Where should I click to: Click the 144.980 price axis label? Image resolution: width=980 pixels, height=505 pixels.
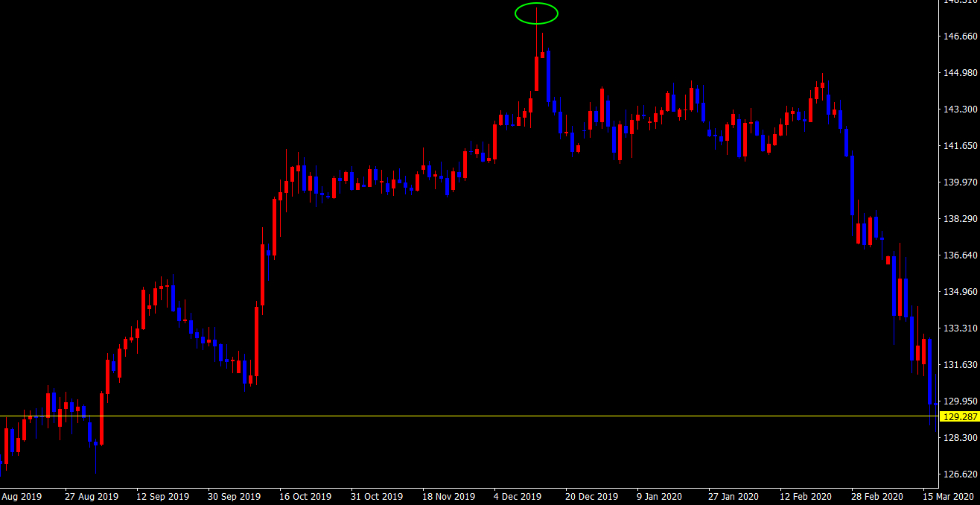[x=959, y=73]
